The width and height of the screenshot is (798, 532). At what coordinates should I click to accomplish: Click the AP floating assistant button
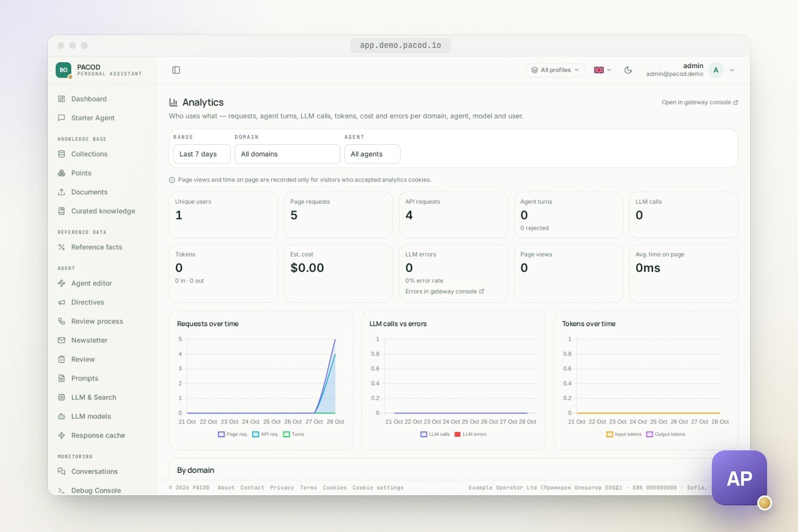(x=739, y=478)
